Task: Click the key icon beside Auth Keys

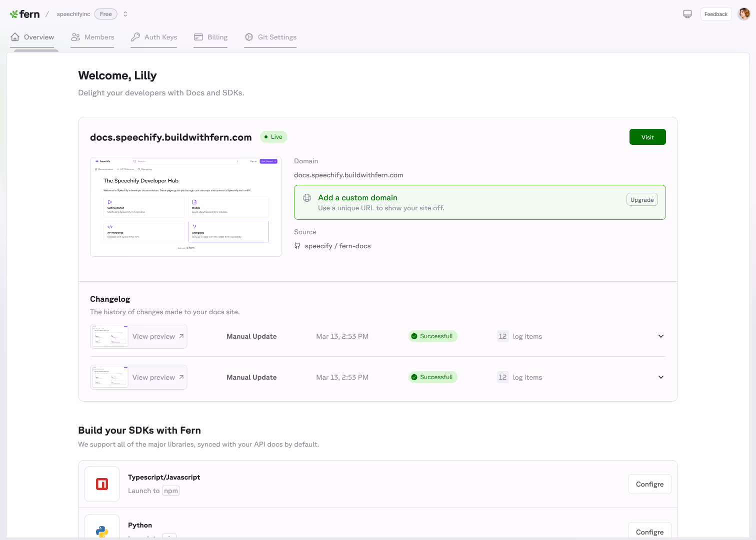Action: (x=135, y=37)
